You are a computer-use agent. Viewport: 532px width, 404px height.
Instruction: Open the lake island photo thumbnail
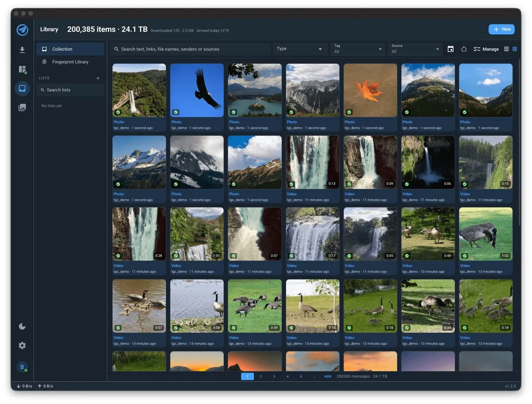[254, 90]
